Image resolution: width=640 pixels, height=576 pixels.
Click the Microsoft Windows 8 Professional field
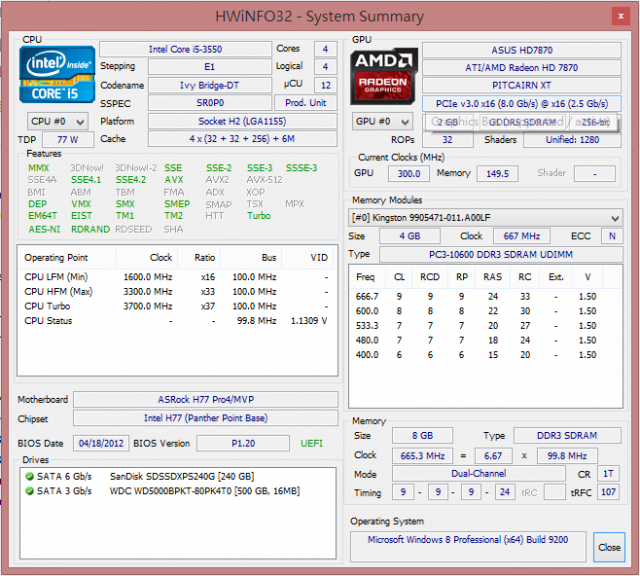tap(468, 546)
